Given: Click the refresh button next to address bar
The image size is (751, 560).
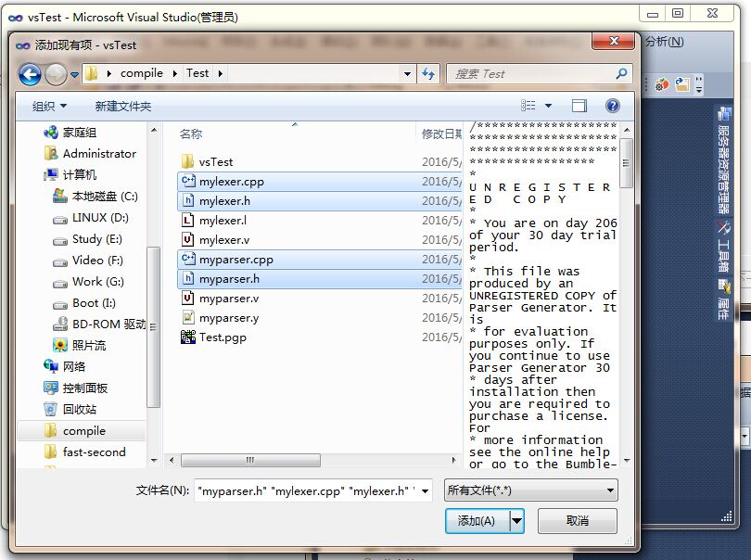Looking at the screenshot, I should pyautogui.click(x=428, y=74).
